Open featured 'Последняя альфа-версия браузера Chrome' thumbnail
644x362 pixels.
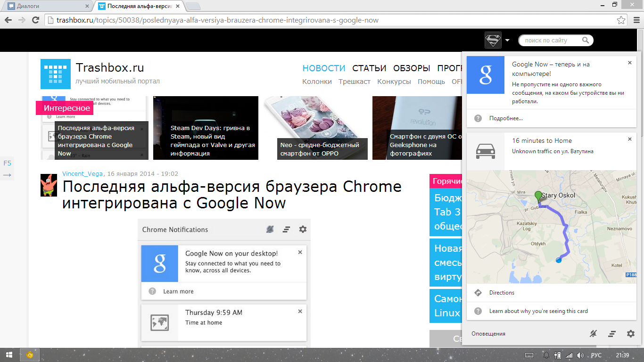point(95,128)
